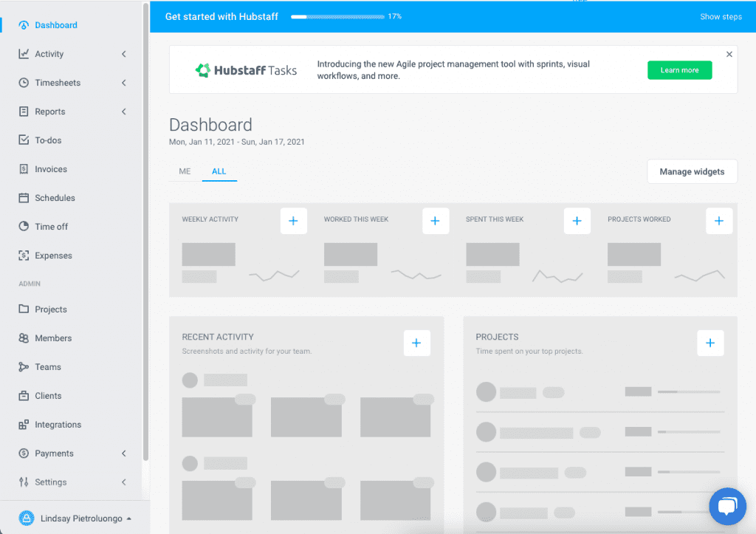Open the Dashboard from the sidebar
The height and width of the screenshot is (534, 756).
(x=55, y=24)
